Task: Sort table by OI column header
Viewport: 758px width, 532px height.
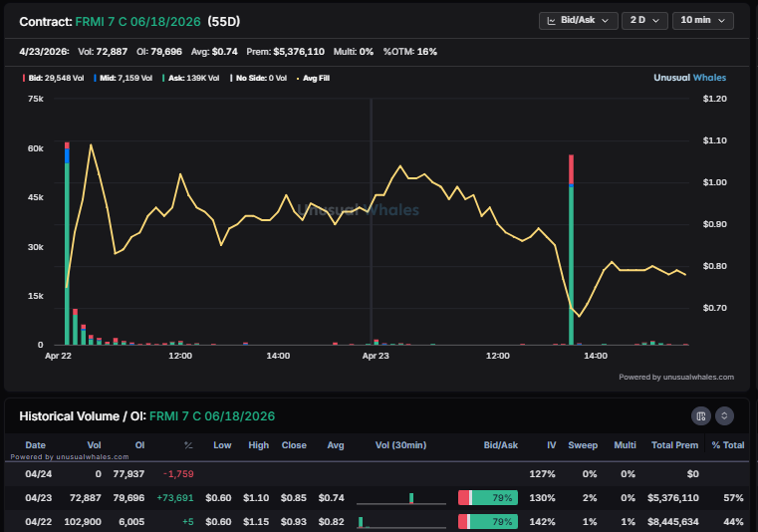Action: (x=139, y=445)
